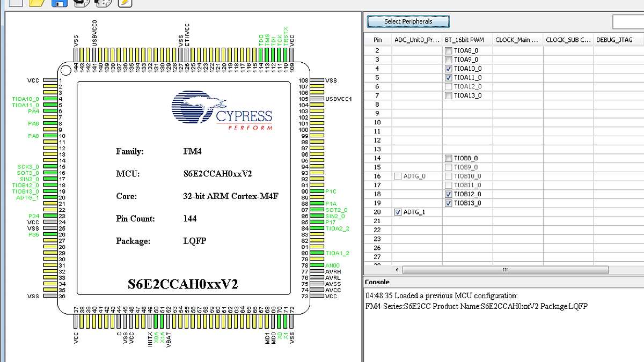The image size is (644, 362).
Task: Click green pin 78 labeled AN00 on chip
Action: pyautogui.click(x=317, y=265)
